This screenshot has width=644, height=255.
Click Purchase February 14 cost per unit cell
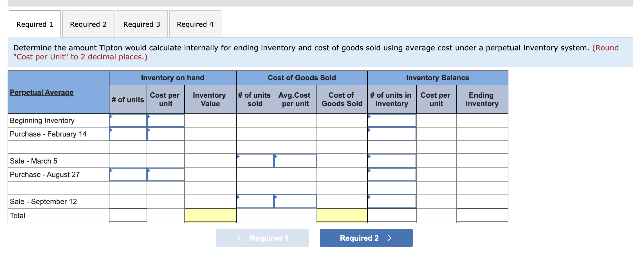coord(165,134)
